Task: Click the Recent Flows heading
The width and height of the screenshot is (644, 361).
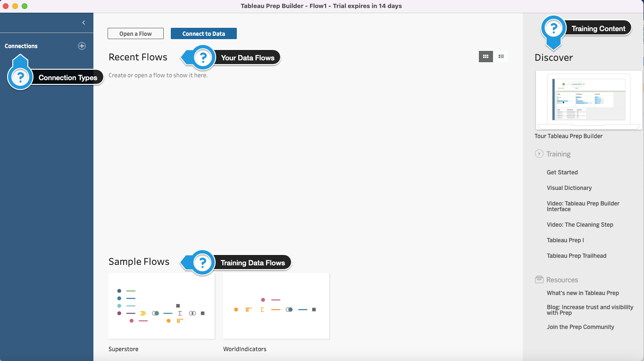Action: pos(138,57)
